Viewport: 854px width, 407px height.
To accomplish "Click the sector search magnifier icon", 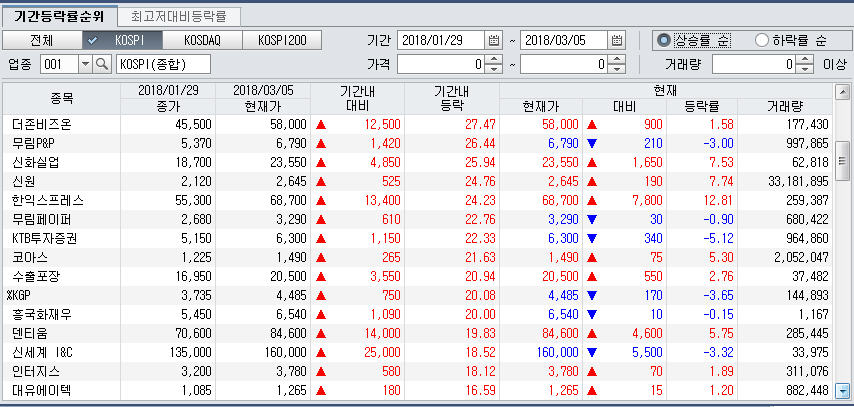I will click(x=102, y=65).
